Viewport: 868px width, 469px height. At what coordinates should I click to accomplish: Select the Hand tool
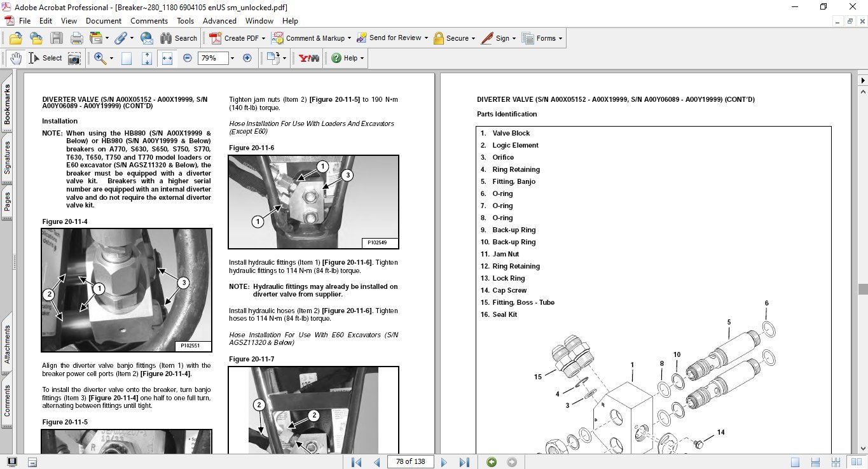pyautogui.click(x=15, y=58)
